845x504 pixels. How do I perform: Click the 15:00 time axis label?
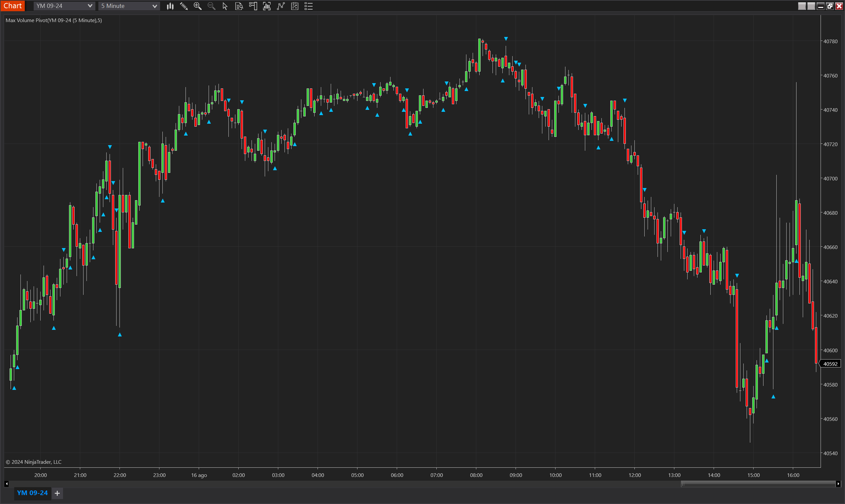coord(753,475)
